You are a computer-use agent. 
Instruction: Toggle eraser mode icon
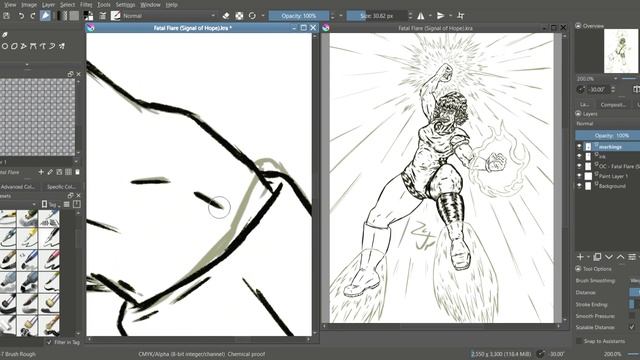(x=226, y=16)
